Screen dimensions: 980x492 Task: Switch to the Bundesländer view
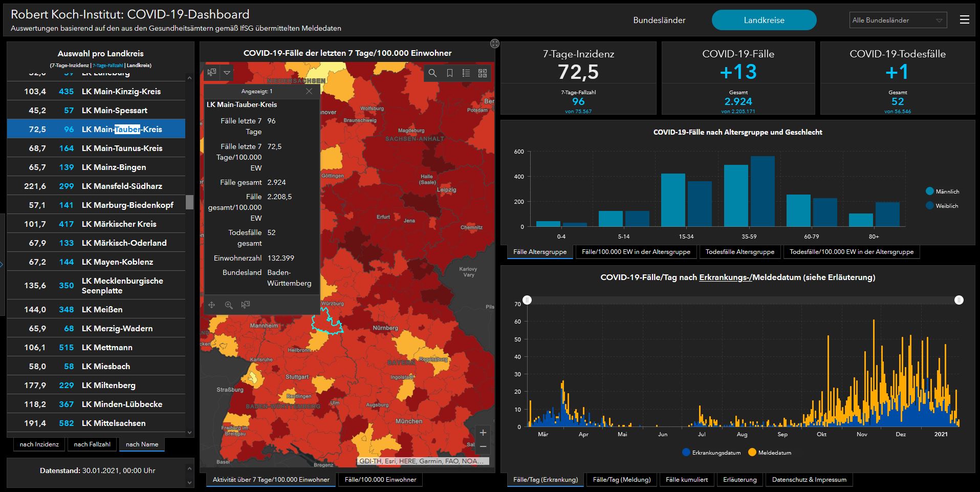coord(659,20)
